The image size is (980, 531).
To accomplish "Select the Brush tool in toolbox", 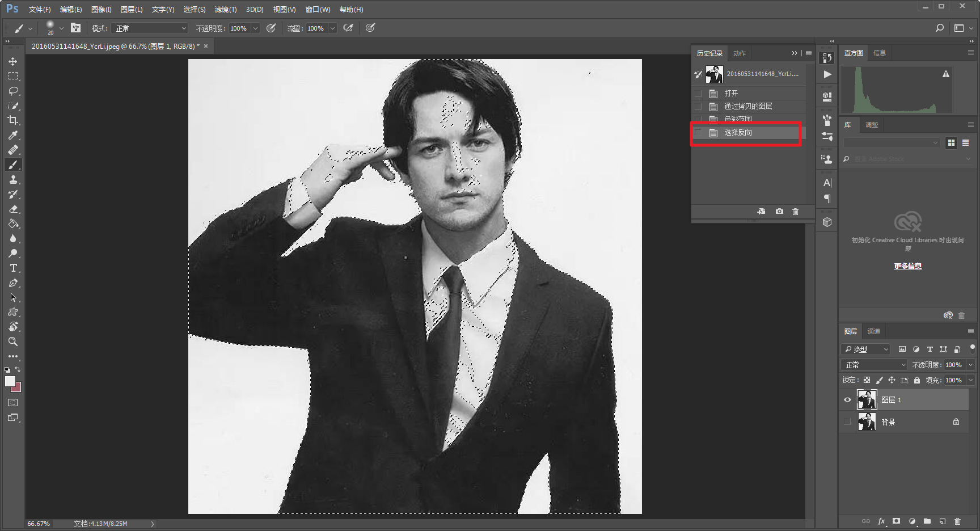I will 13,165.
